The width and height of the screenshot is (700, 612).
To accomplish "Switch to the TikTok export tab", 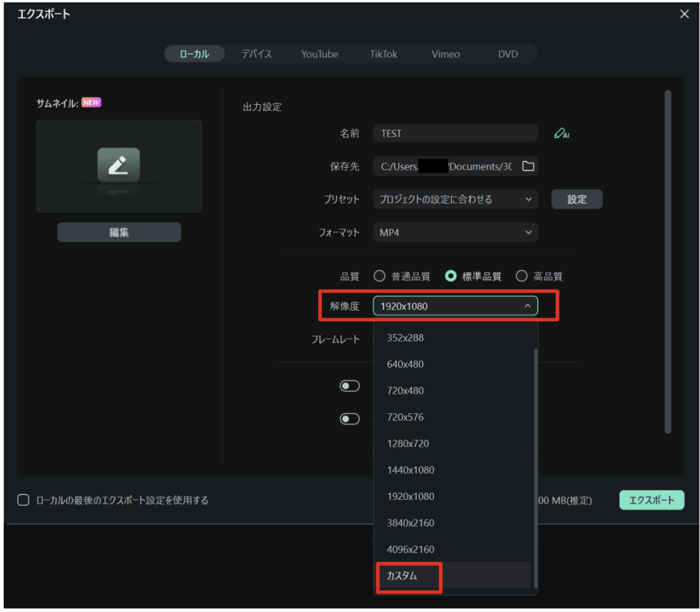I will pos(383,54).
